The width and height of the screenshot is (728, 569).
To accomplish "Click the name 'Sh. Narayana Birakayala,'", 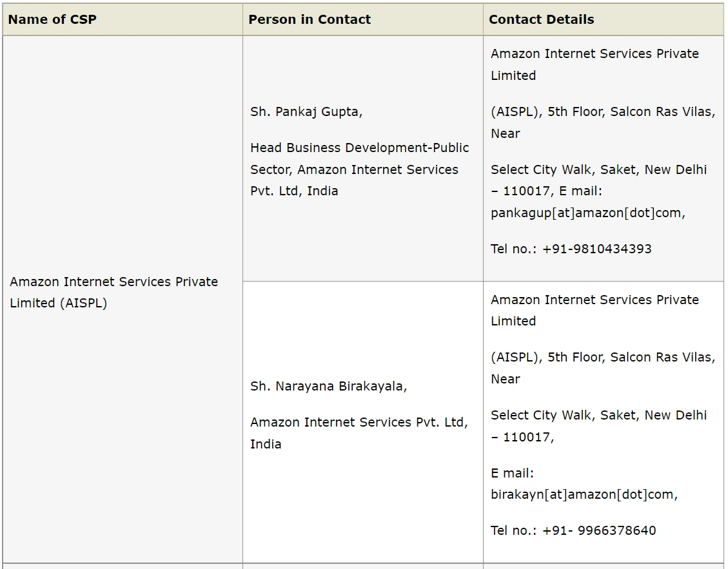I will [329, 386].
